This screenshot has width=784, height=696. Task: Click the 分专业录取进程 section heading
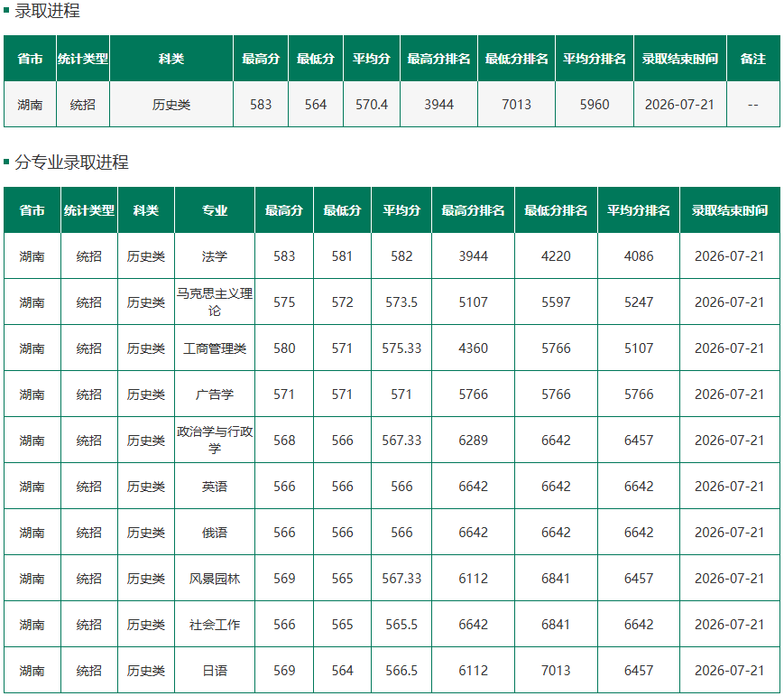pyautogui.click(x=71, y=162)
